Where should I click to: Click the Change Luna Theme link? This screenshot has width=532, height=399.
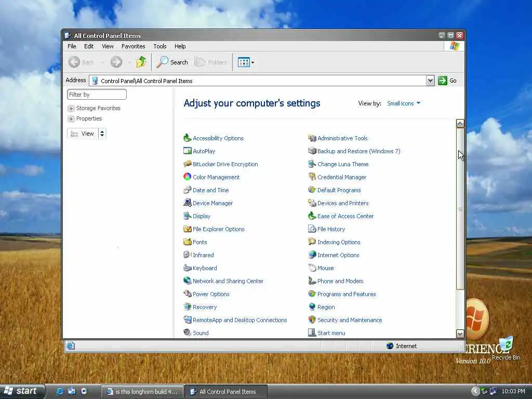click(343, 164)
